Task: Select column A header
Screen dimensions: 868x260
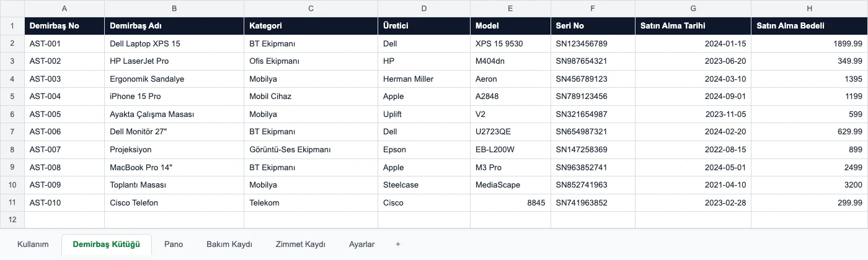Action: (64, 9)
